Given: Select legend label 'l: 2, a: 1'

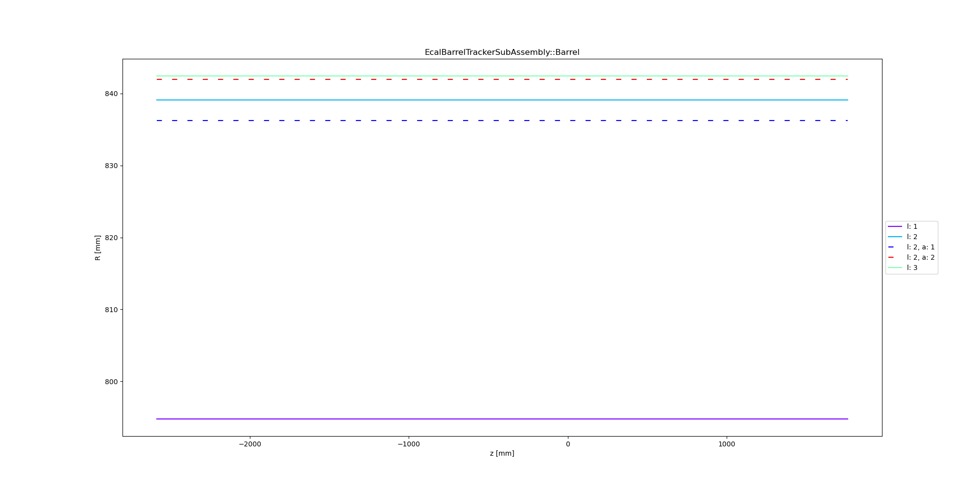Looking at the screenshot, I should click(x=920, y=247).
